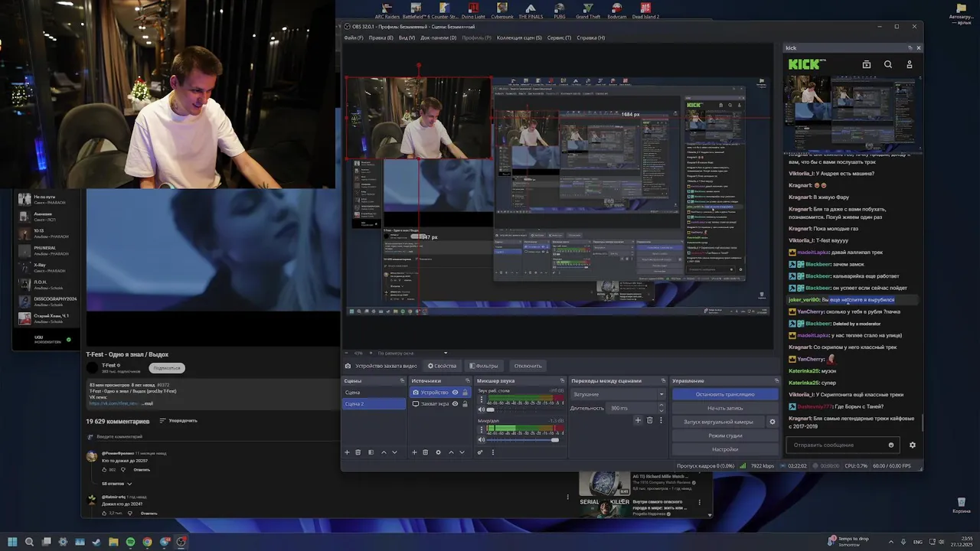Image resolution: width=980 pixels, height=551 pixels.
Task: Move source up in Sources panel
Action: click(x=451, y=452)
